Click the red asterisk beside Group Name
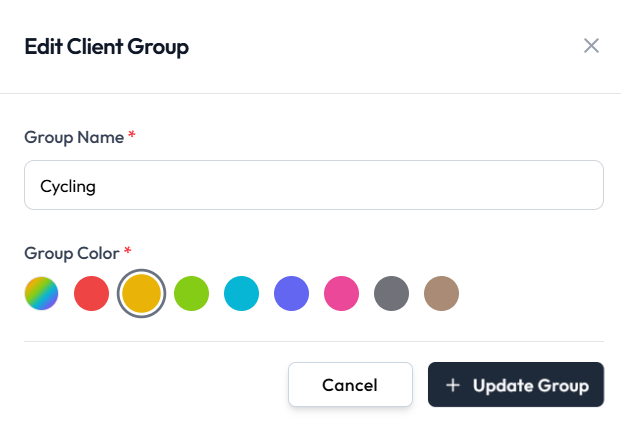The height and width of the screenshot is (430, 621). click(131, 135)
